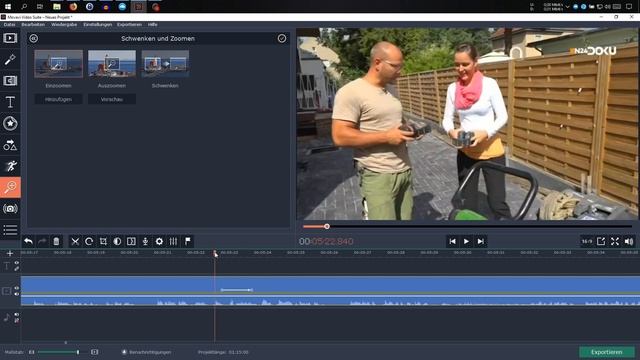Image resolution: width=640 pixels, height=360 pixels.
Task: Open the stickers star tab
Action: tap(10, 123)
